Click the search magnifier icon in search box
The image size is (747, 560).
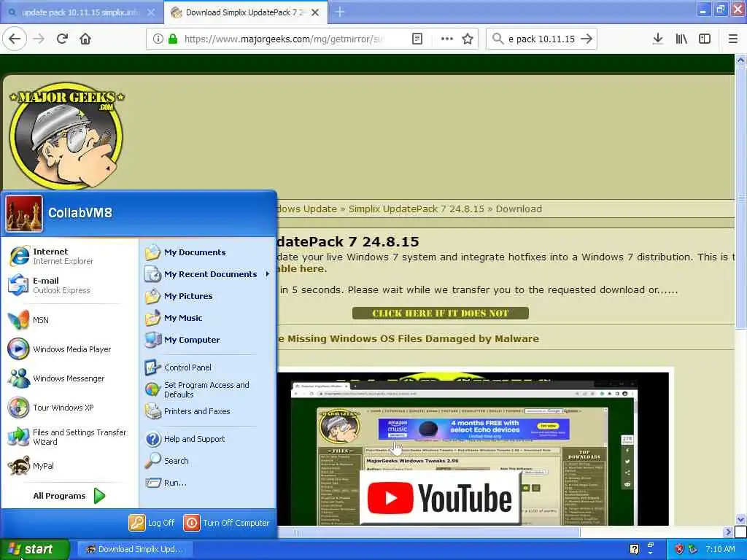498,39
